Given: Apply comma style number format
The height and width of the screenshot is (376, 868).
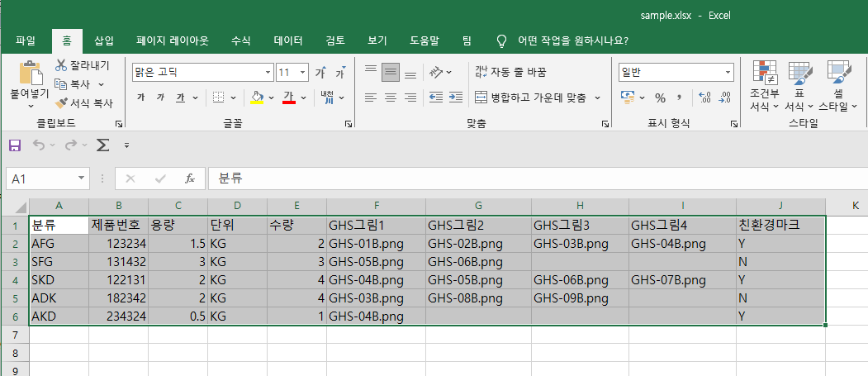Looking at the screenshot, I should coord(680,98).
